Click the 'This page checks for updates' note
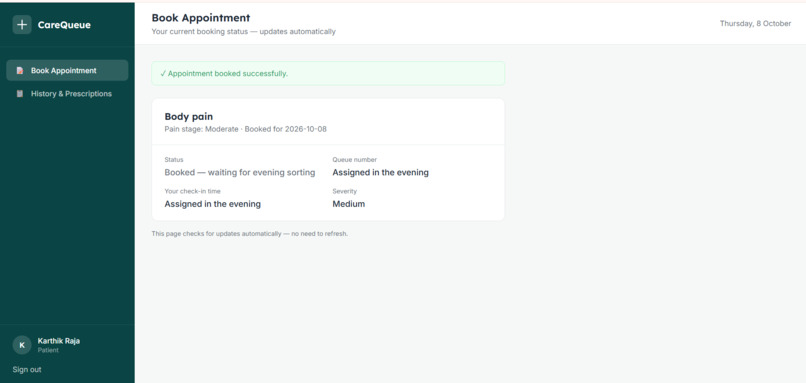Image resolution: width=806 pixels, height=383 pixels. (x=250, y=234)
